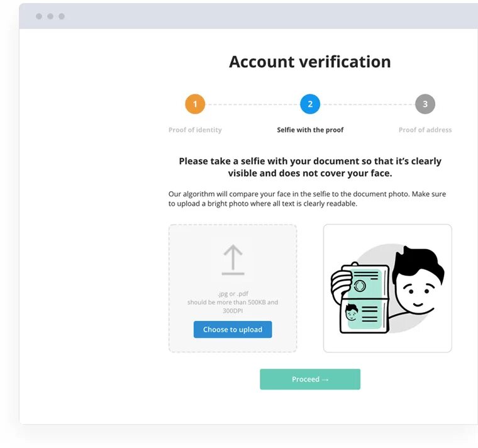Click the Choose to upload button

(233, 329)
